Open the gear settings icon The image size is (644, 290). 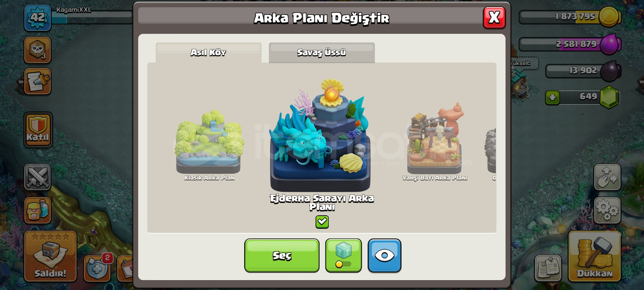(x=608, y=211)
